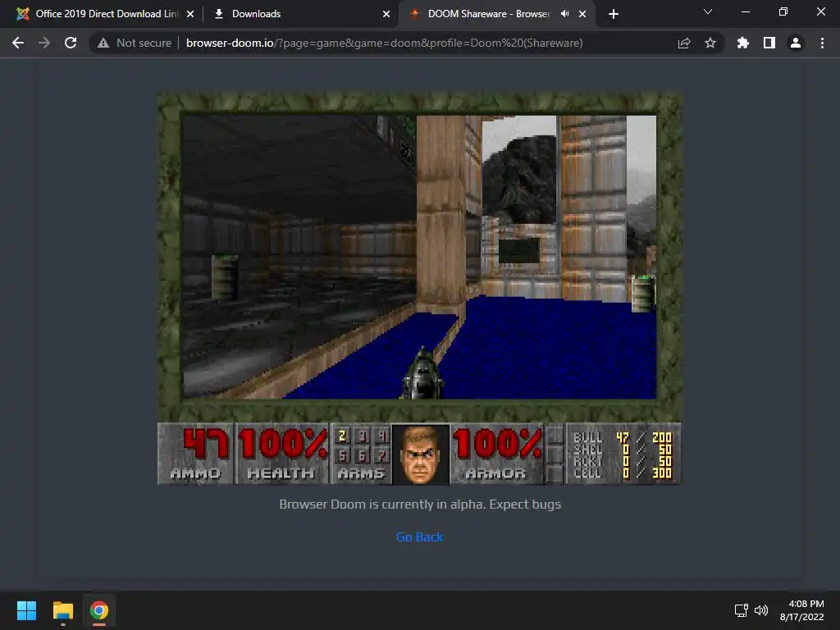Toggle the browser side panel icon
This screenshot has width=840, height=630.
pyautogui.click(x=769, y=43)
